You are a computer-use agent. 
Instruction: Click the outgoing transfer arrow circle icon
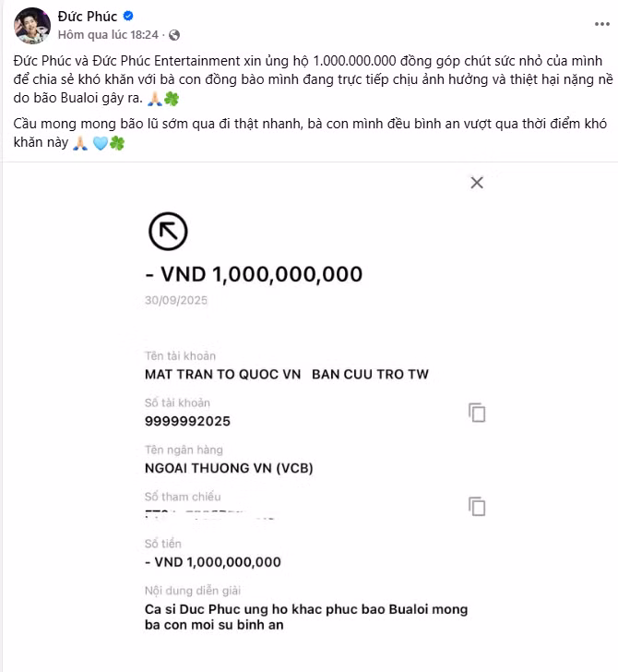click(168, 231)
